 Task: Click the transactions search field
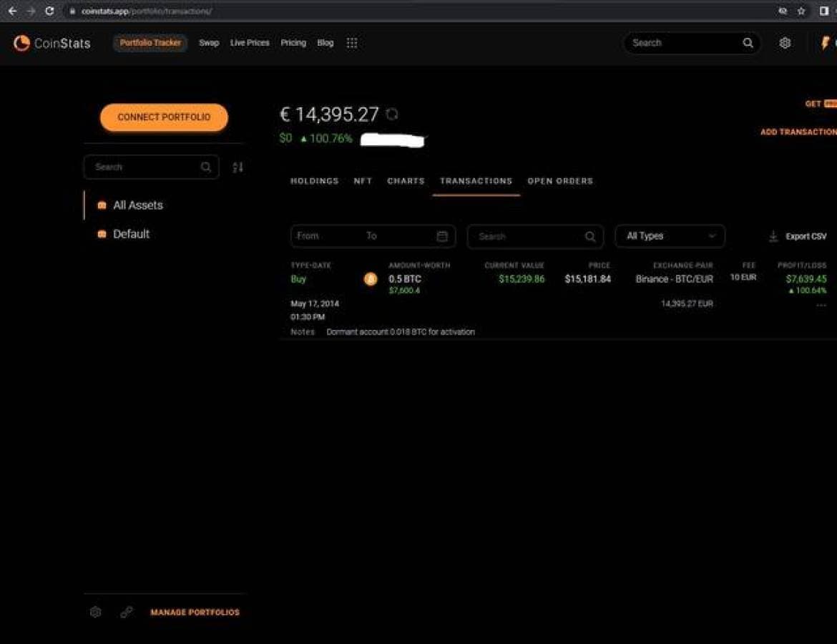pos(529,236)
